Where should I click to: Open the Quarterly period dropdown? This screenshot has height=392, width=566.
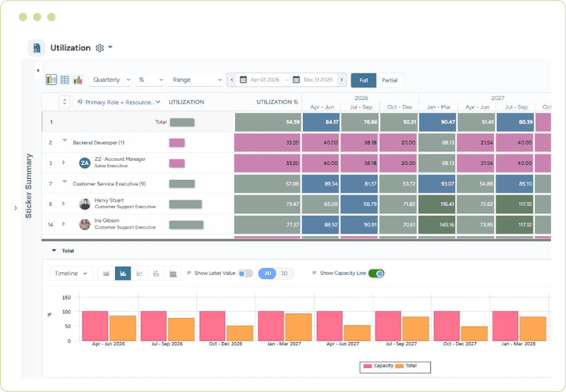point(112,80)
